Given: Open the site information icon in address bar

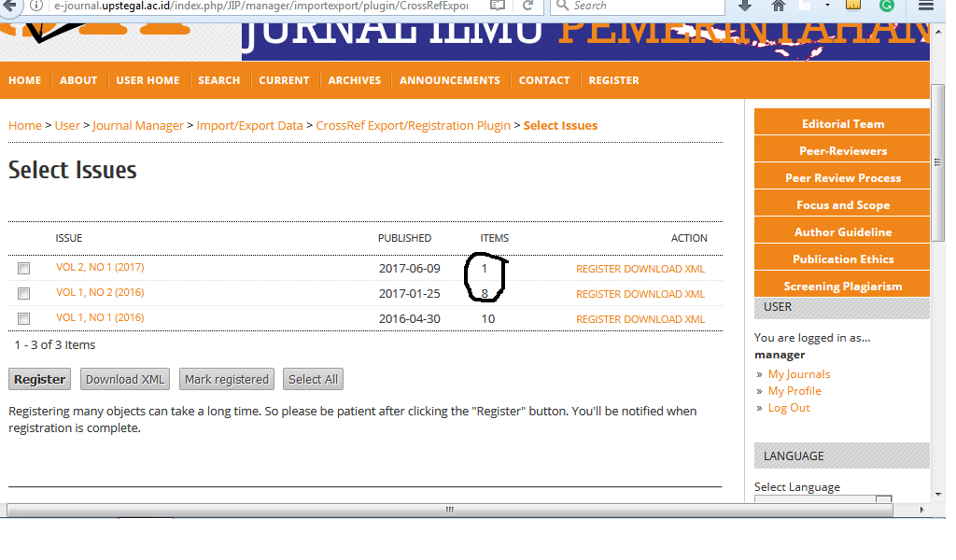Looking at the screenshot, I should 36,6.
